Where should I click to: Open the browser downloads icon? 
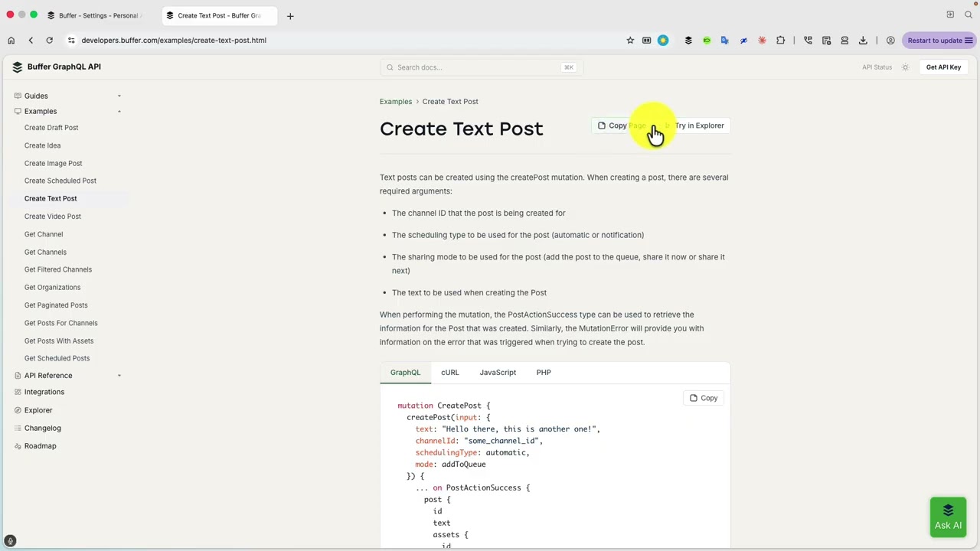(863, 41)
